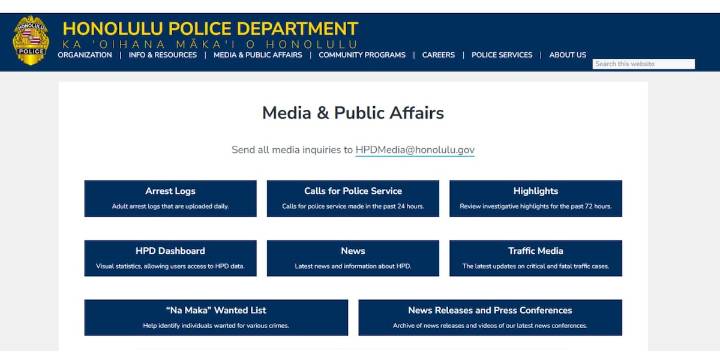This screenshot has width=720, height=360.
Task: Open the Community Programs menu
Action: click(362, 55)
